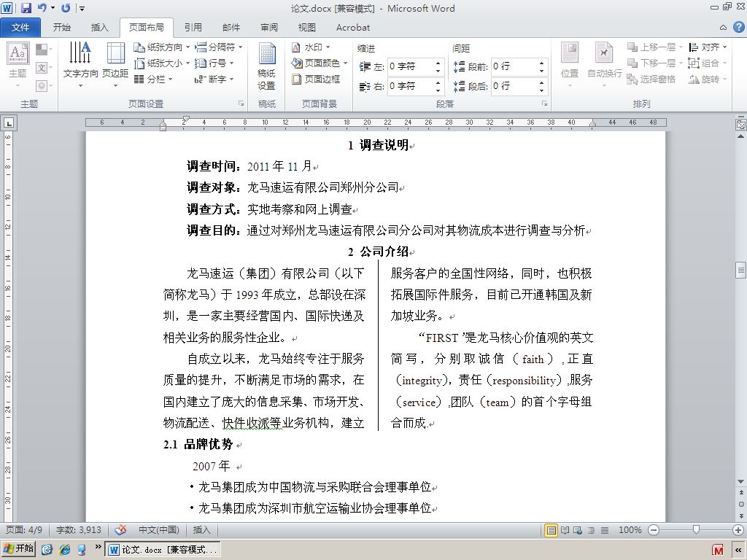
Task: Click the left indent (左) field
Action: coord(415,66)
